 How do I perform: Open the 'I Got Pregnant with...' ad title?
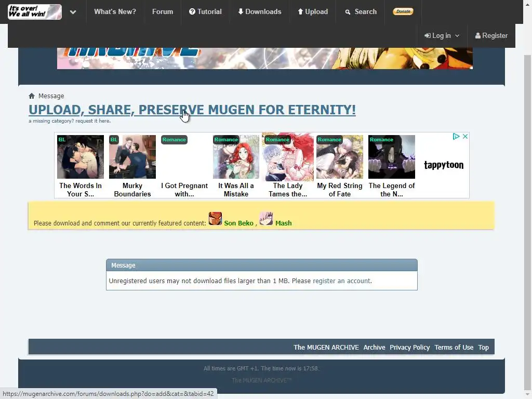(184, 190)
